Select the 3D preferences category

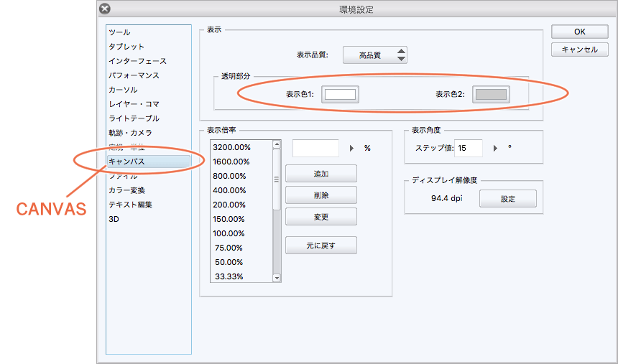(x=114, y=219)
